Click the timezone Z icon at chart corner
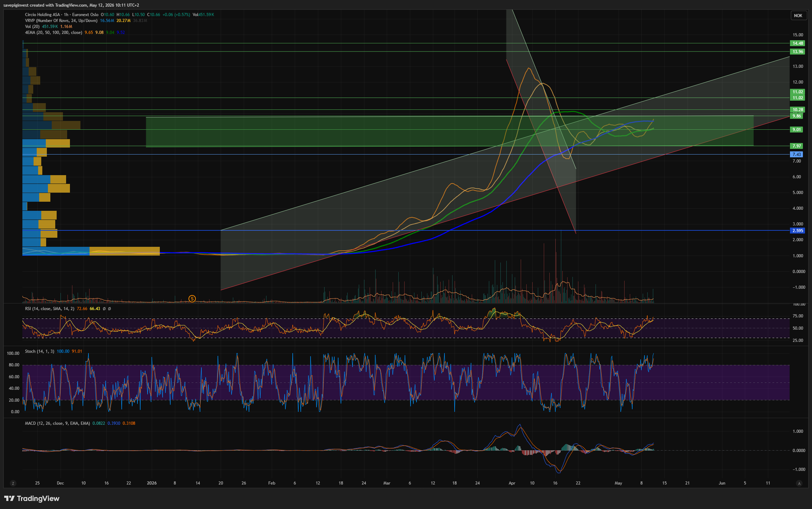The width and height of the screenshot is (812, 509). 13,483
